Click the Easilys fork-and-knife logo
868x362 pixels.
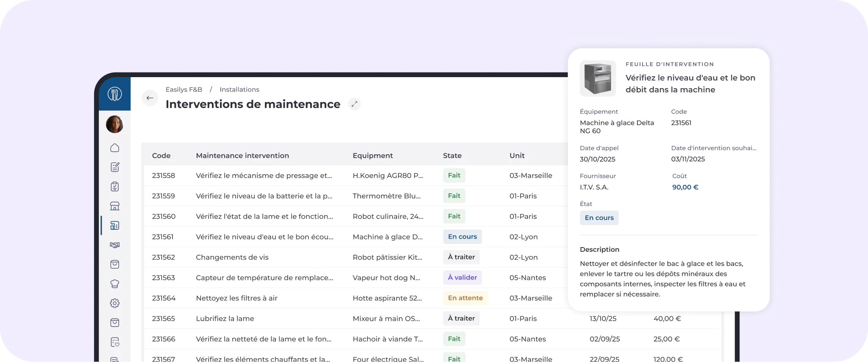coord(114,94)
